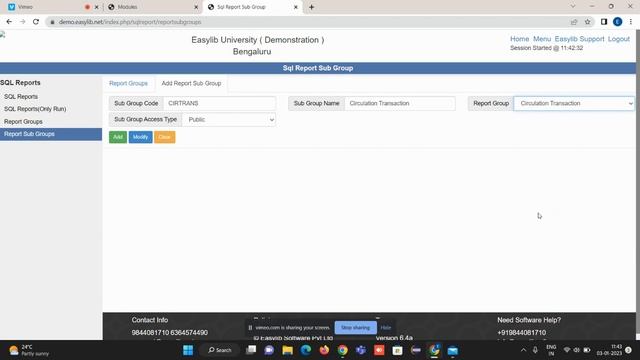The image size is (640, 360).
Task: Open the ENG IN language indicator
Action: [x=551, y=350]
